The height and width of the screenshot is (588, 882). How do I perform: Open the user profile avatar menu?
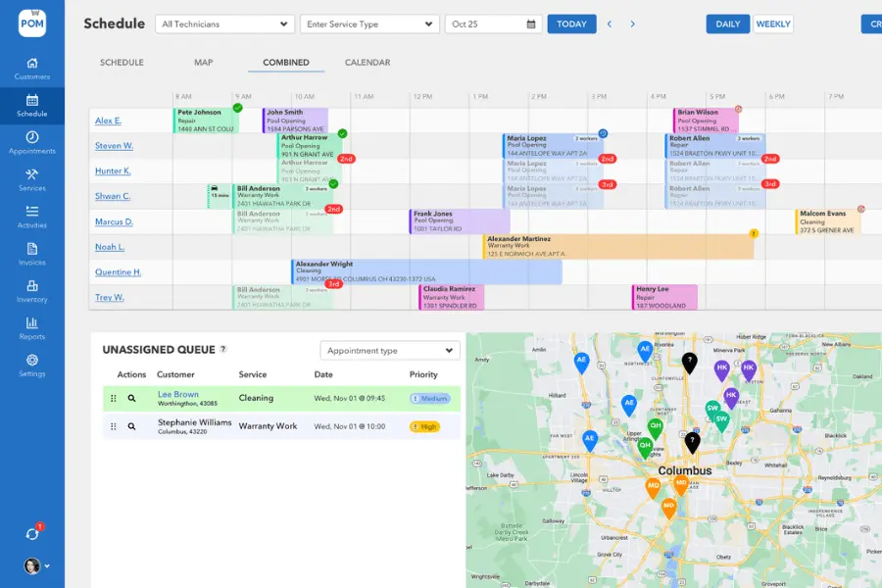36,565
